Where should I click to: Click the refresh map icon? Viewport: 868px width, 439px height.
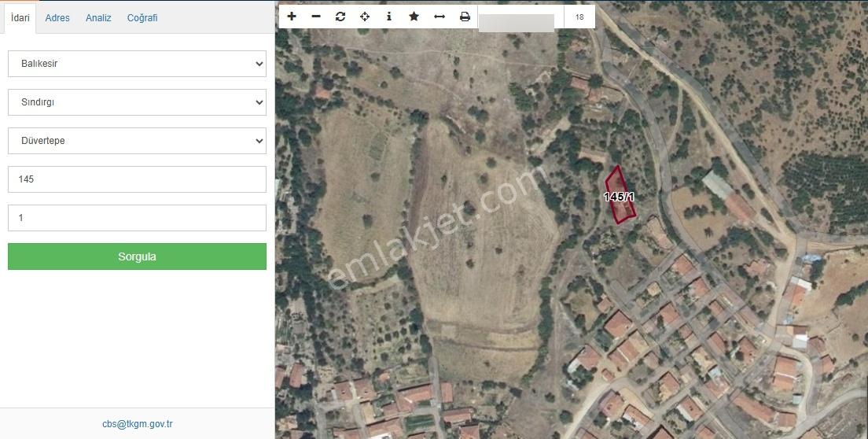(340, 17)
